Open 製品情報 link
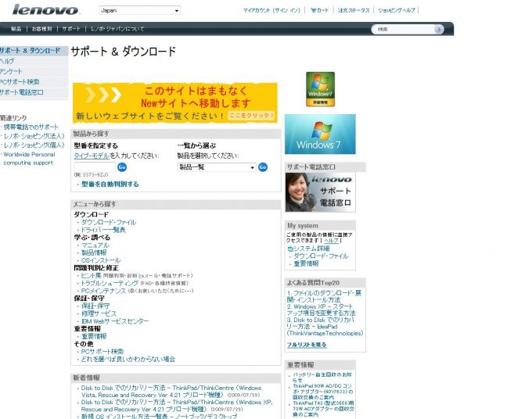Image resolution: width=532 pixels, height=419 pixels. [94, 253]
